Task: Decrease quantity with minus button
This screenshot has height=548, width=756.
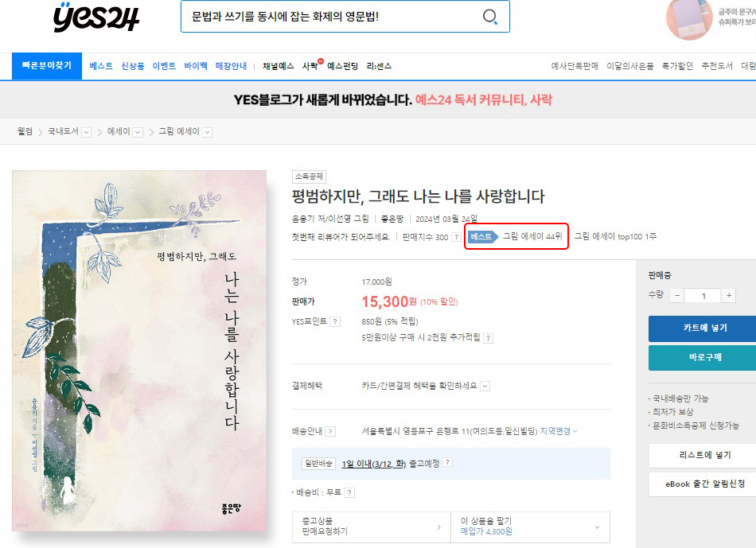Action: point(677,295)
